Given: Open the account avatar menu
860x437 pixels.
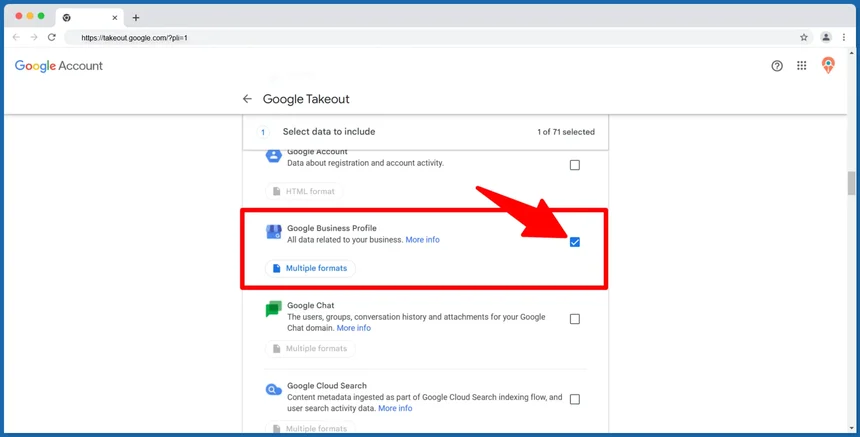Looking at the screenshot, I should 828,65.
